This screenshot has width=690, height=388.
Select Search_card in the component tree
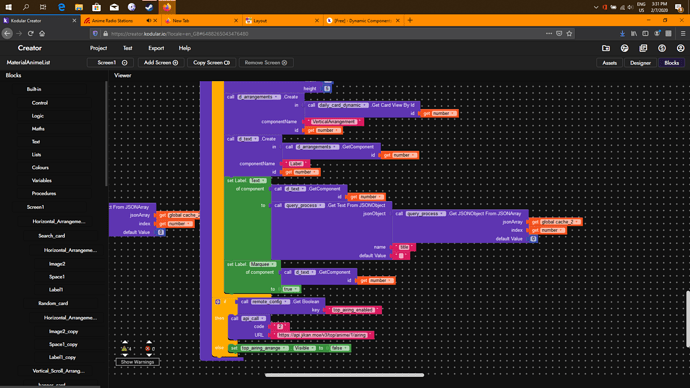51,236
